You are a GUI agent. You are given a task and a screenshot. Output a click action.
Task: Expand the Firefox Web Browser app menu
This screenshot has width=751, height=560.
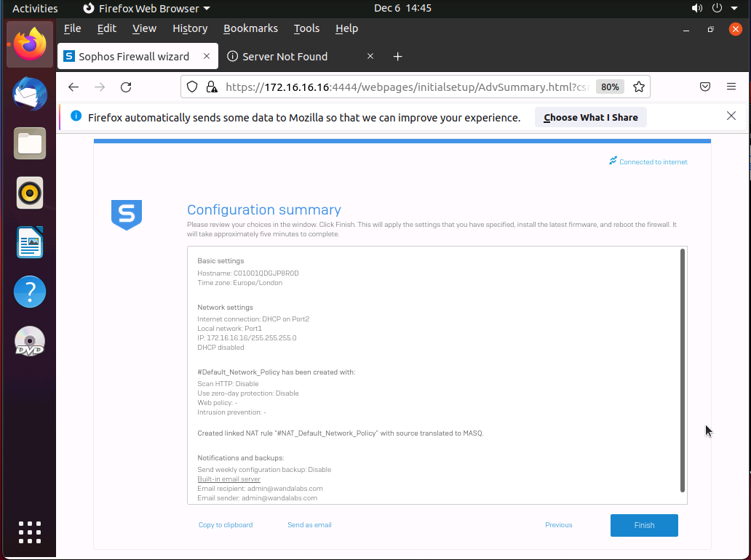[x=147, y=9]
